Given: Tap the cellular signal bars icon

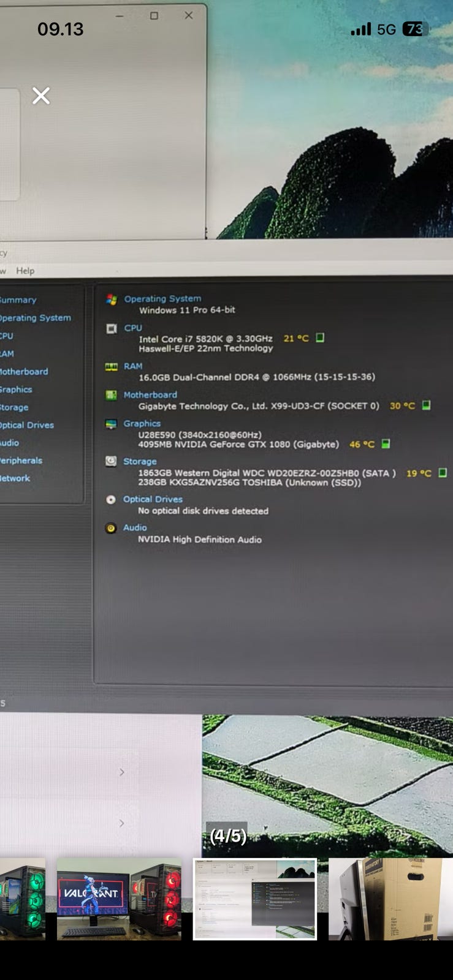Looking at the screenshot, I should [361, 29].
